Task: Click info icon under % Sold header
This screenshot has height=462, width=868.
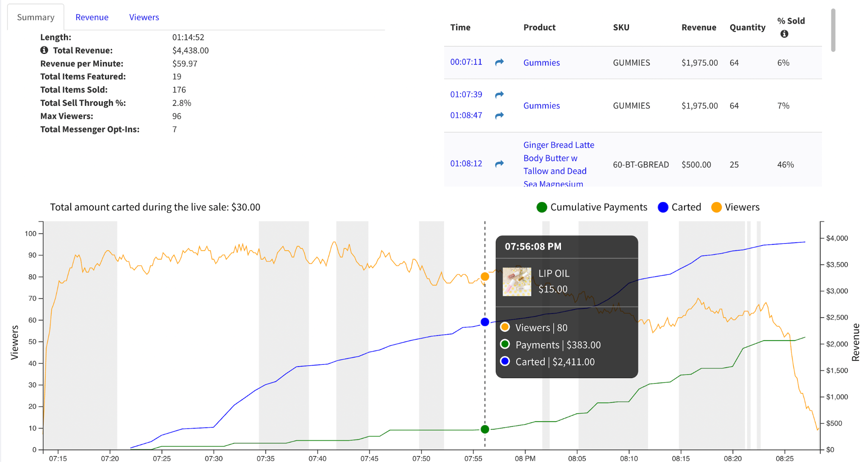Action: [x=784, y=34]
